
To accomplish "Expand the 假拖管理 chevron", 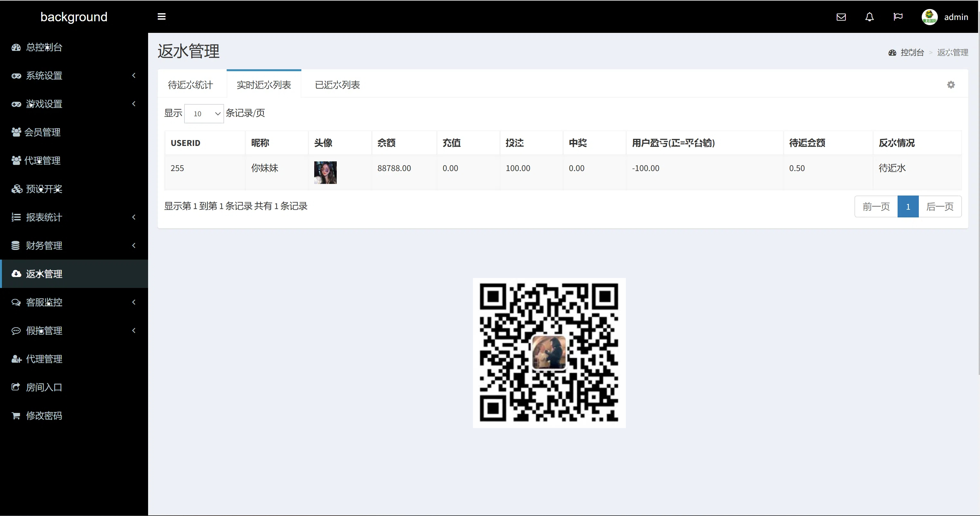I will [x=134, y=330].
